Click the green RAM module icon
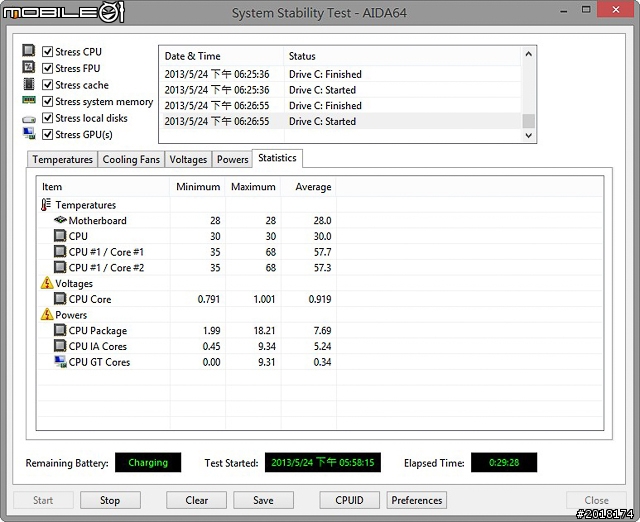The height and width of the screenshot is (522, 640). (29, 100)
